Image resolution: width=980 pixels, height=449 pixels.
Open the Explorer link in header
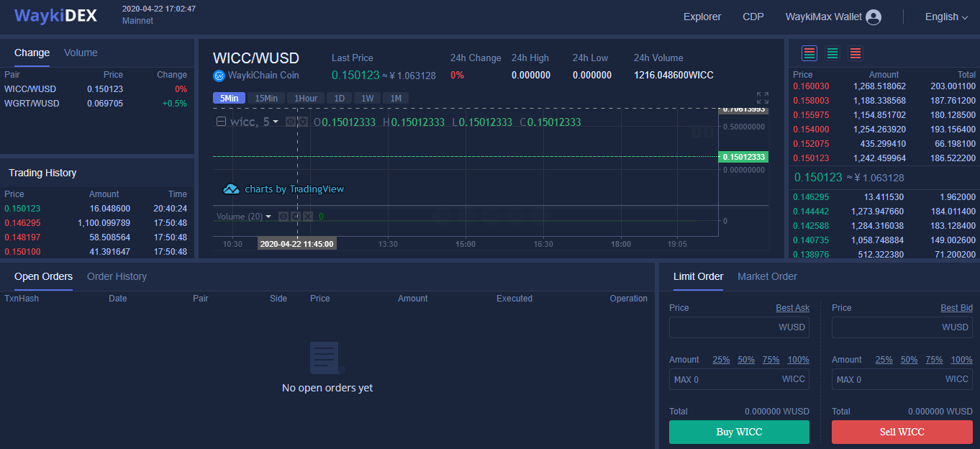coord(702,17)
